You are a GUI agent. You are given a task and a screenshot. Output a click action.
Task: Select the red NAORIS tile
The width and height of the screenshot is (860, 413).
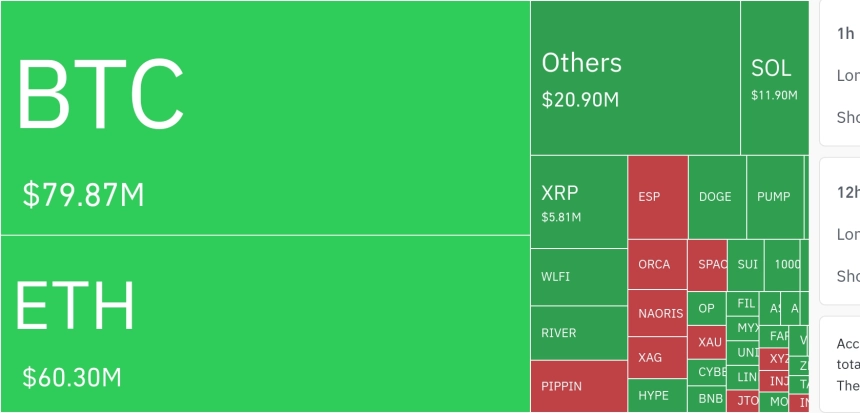[x=657, y=313]
